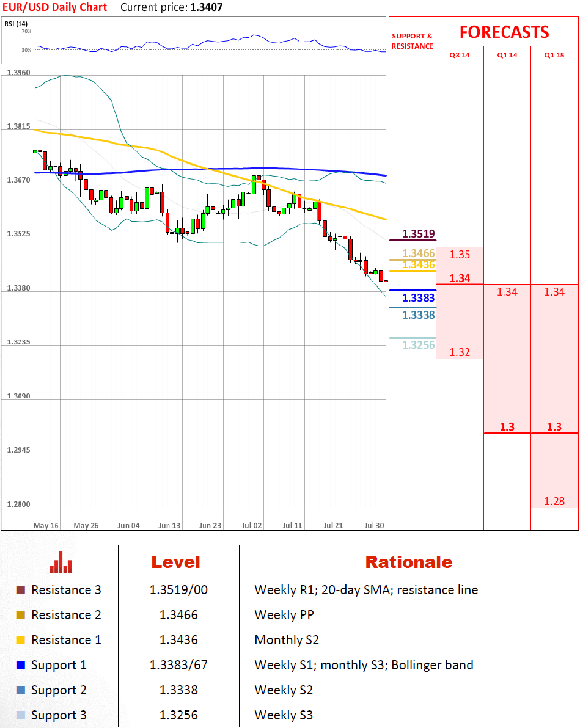The width and height of the screenshot is (580, 728).
Task: Click the 1.3519 resistance level label
Action: [418, 233]
